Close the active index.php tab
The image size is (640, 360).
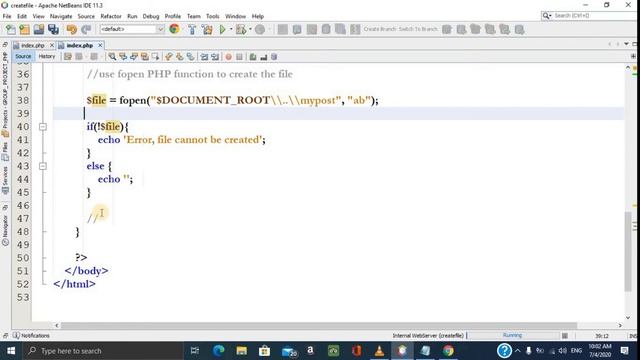(x=100, y=45)
